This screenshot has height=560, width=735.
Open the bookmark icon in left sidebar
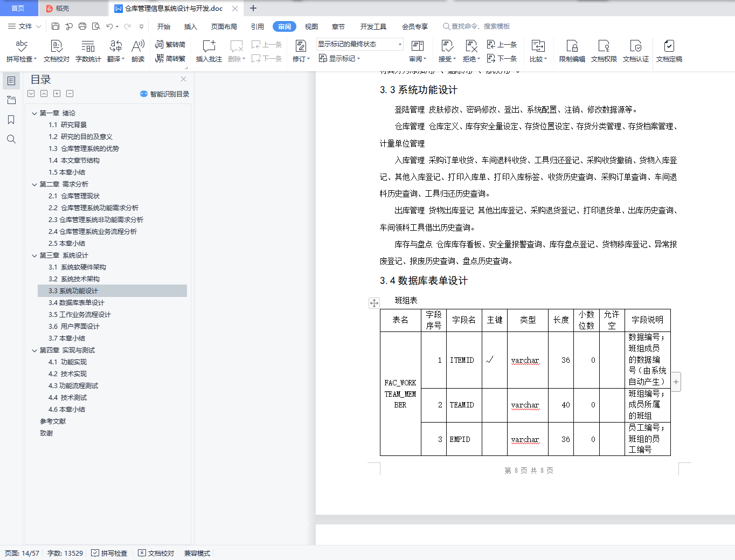point(11,120)
